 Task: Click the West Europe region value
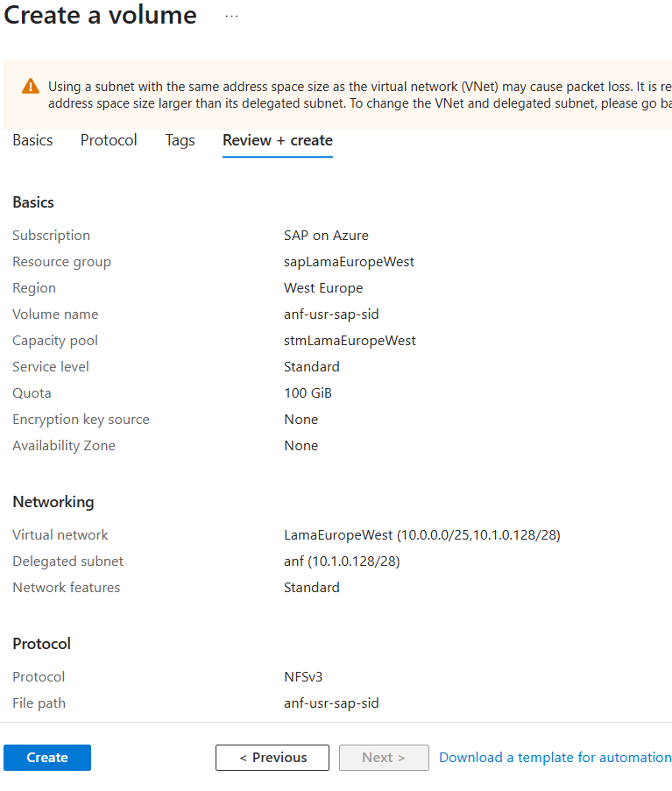322,288
